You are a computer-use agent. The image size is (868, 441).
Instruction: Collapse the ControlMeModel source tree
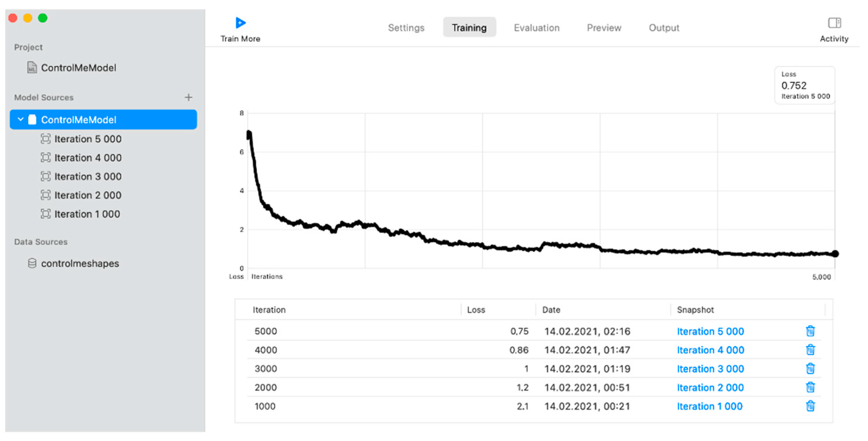(x=21, y=119)
